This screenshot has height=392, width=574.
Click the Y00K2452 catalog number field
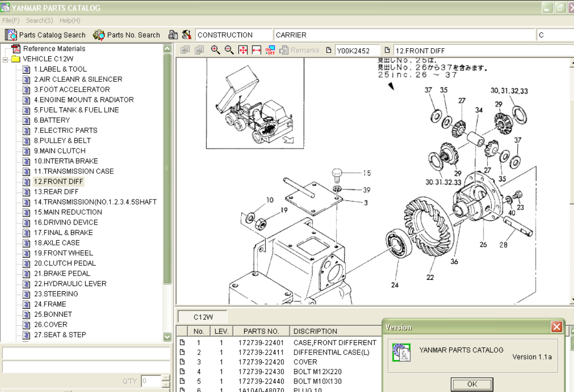tap(358, 51)
